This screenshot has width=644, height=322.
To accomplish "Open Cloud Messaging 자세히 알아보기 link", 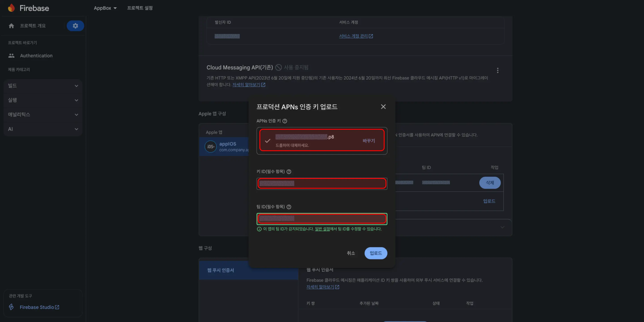I will coord(246,85).
